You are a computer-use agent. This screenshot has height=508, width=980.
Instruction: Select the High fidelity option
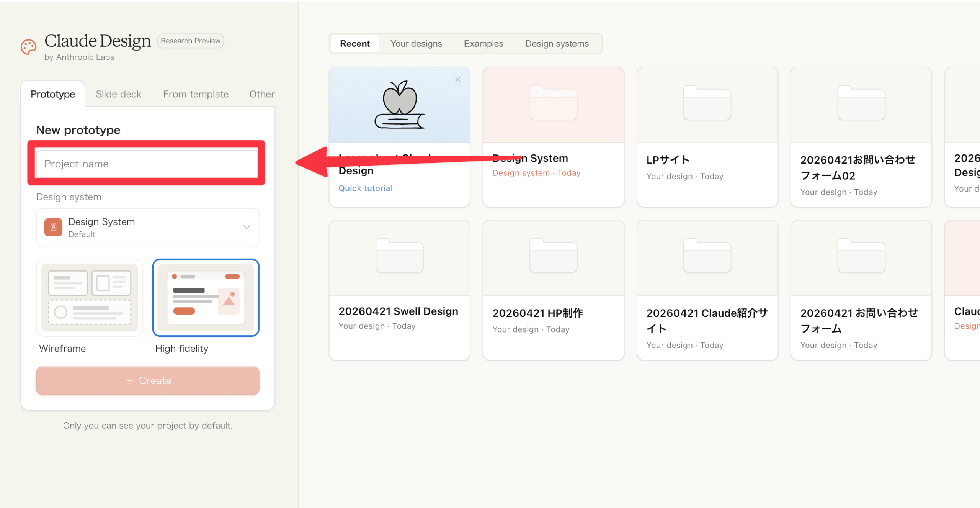(x=206, y=298)
